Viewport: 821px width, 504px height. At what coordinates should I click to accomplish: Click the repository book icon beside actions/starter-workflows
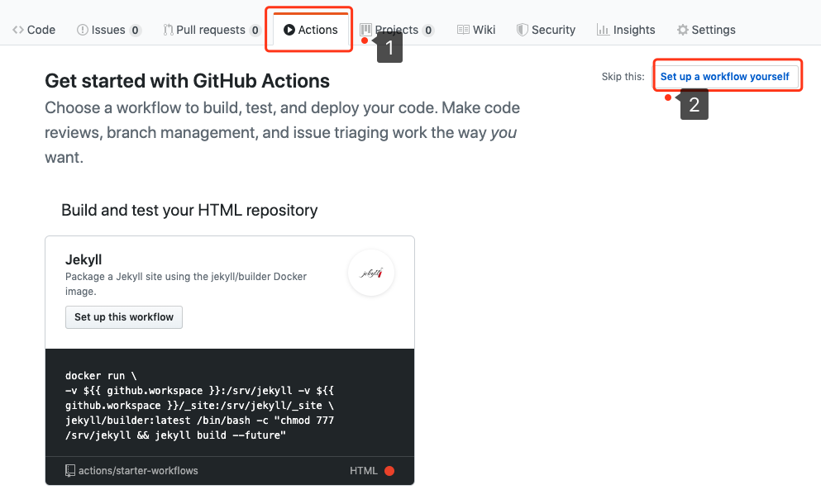(x=70, y=470)
